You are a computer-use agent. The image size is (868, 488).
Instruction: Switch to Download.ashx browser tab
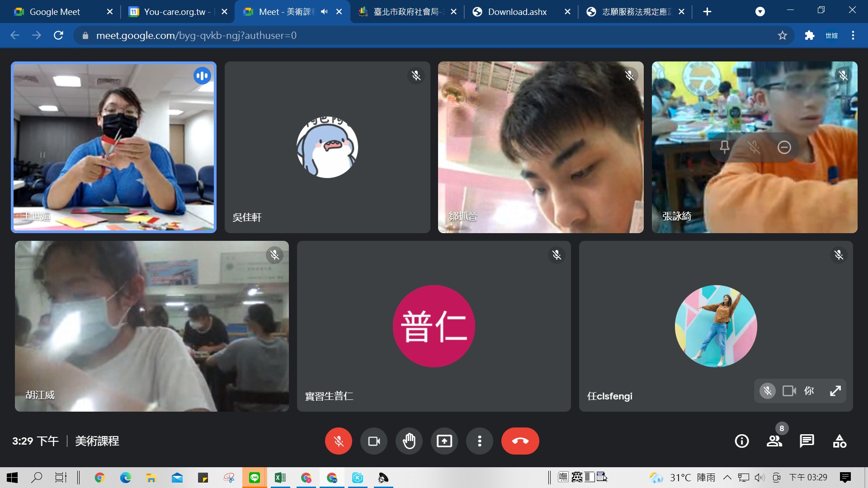pos(517,12)
